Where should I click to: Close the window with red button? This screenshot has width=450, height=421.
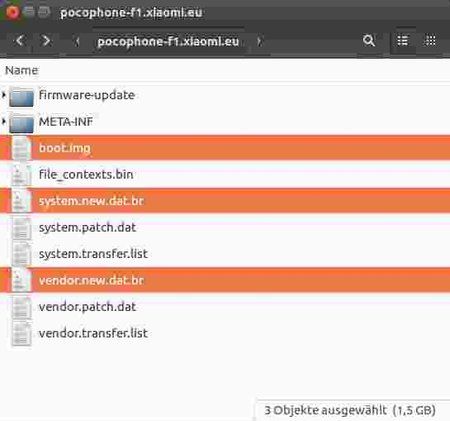point(12,12)
